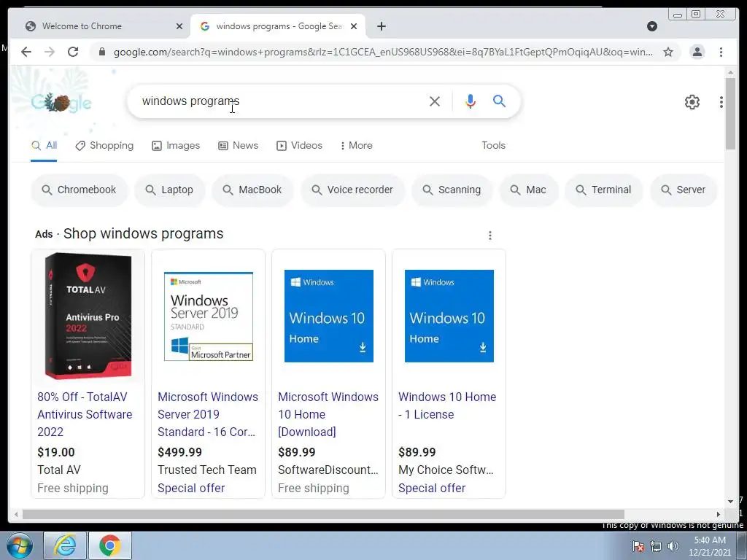Screen dimensions: 747x560
Task: Open a new tab with the plus button
Action: click(381, 26)
